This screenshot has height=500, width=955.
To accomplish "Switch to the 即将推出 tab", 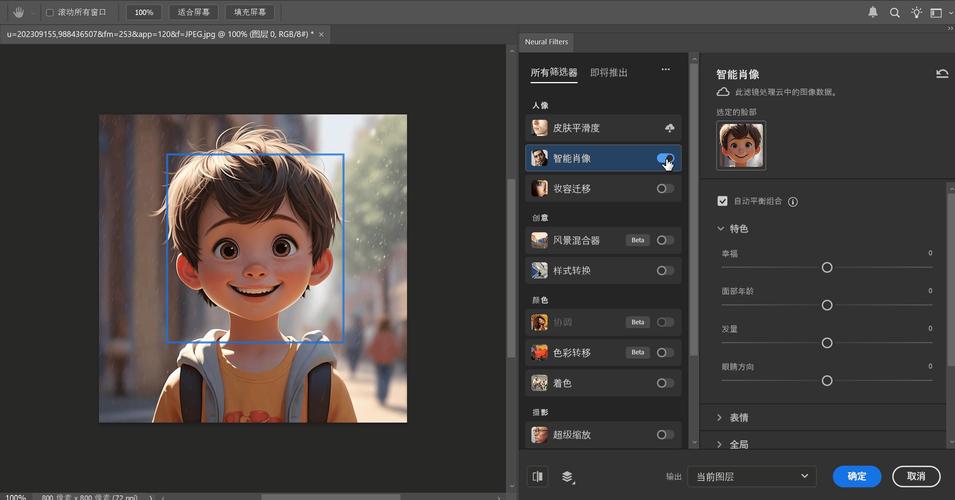I will tap(609, 72).
